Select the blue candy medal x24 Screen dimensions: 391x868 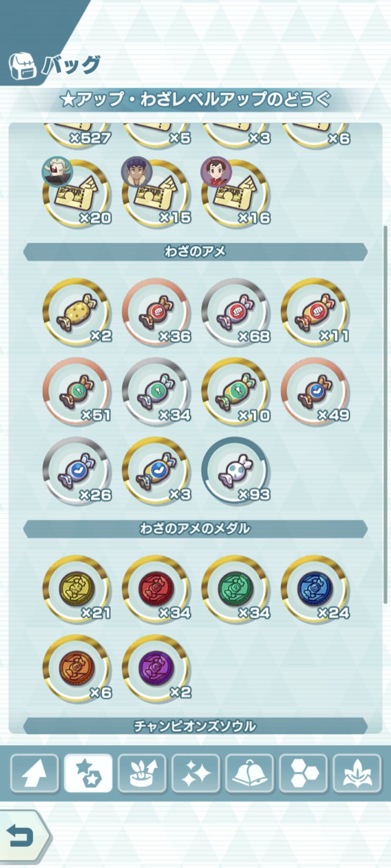pos(315,589)
